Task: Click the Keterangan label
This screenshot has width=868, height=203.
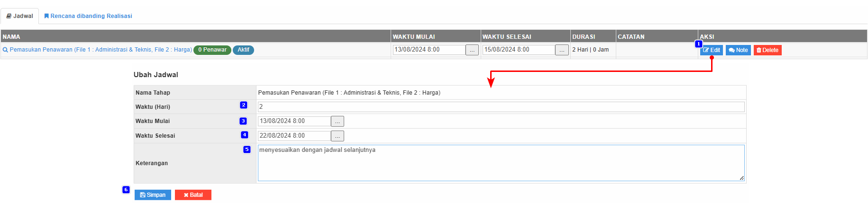Action: click(x=152, y=163)
